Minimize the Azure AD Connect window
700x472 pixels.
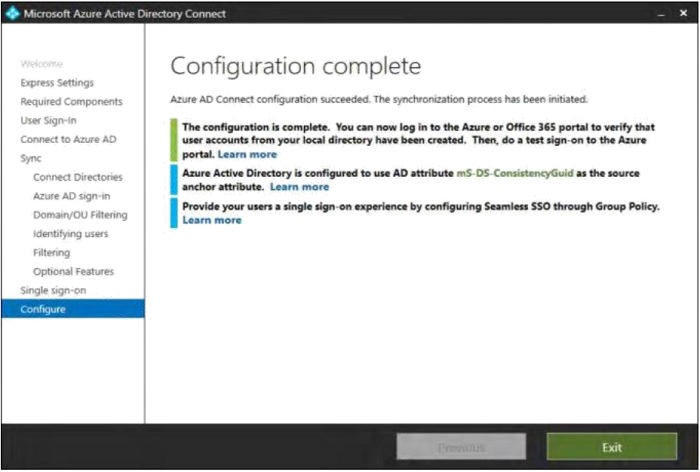coord(661,13)
